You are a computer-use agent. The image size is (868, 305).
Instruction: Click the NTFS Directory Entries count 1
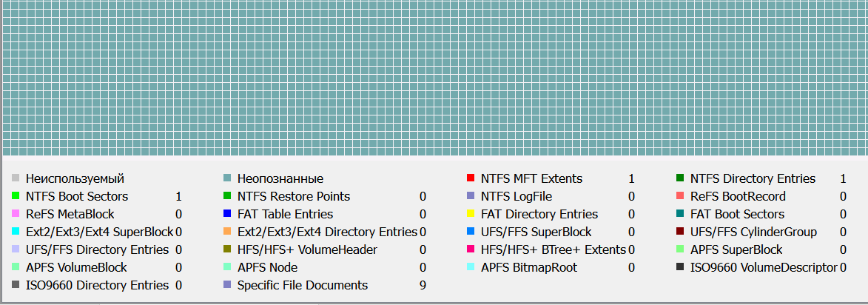843,179
